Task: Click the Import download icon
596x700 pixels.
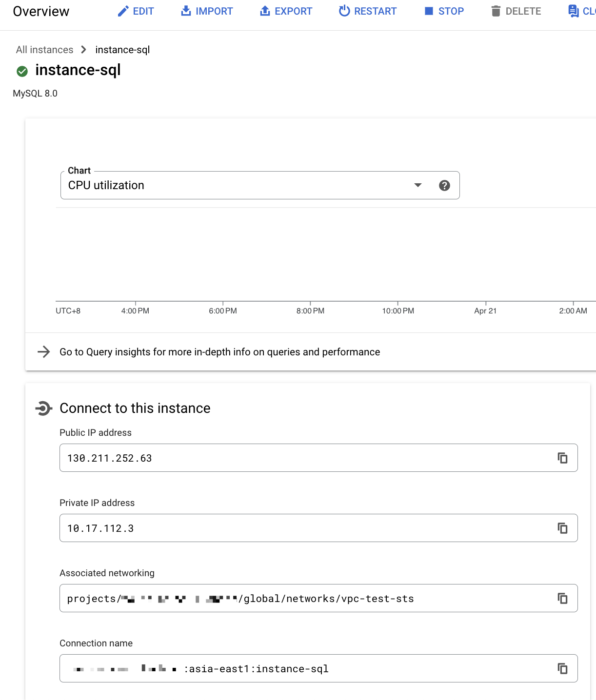Action: click(186, 11)
